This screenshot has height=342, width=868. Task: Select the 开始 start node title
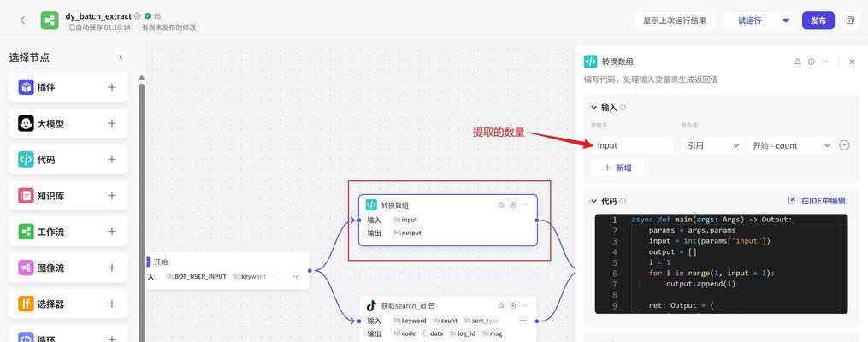click(x=161, y=262)
